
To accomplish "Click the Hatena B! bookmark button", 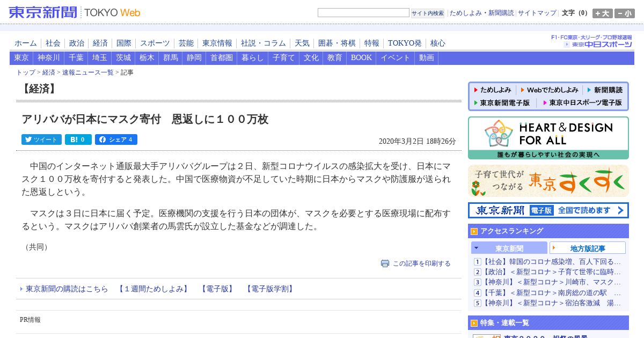I will pos(78,139).
